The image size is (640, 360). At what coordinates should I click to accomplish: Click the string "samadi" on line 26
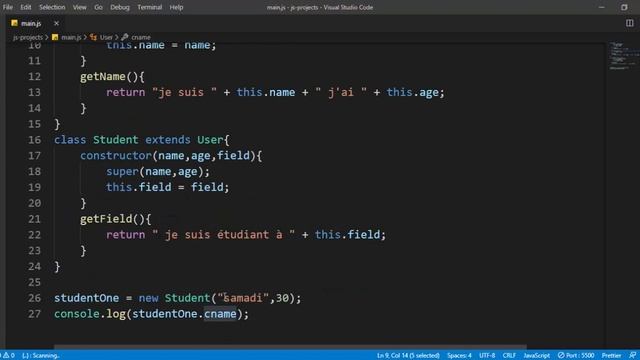click(x=243, y=298)
